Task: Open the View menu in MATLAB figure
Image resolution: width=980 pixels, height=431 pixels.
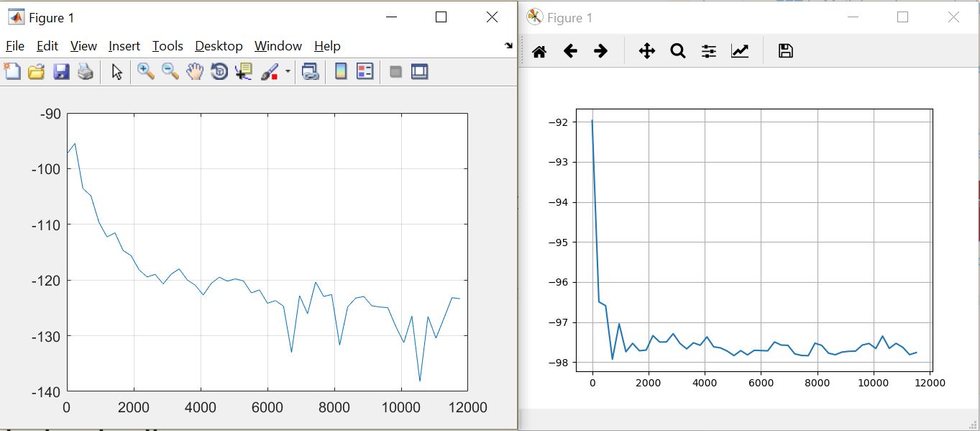Action: 83,46
